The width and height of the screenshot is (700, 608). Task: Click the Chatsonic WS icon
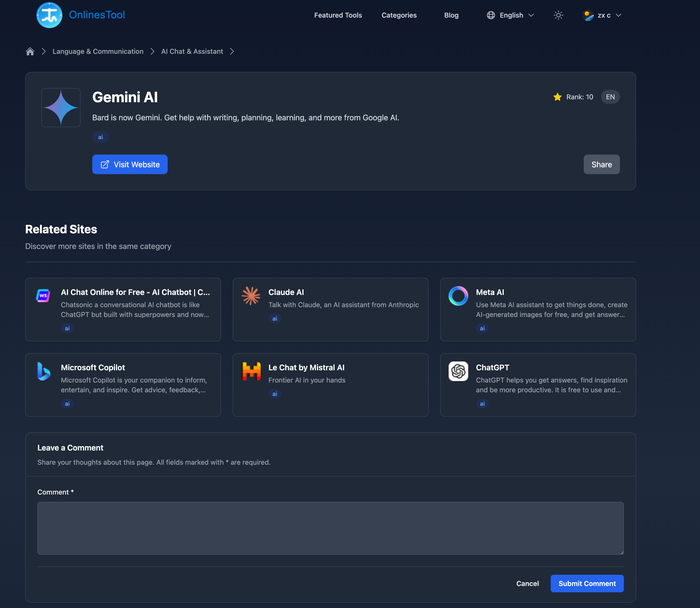click(x=43, y=296)
